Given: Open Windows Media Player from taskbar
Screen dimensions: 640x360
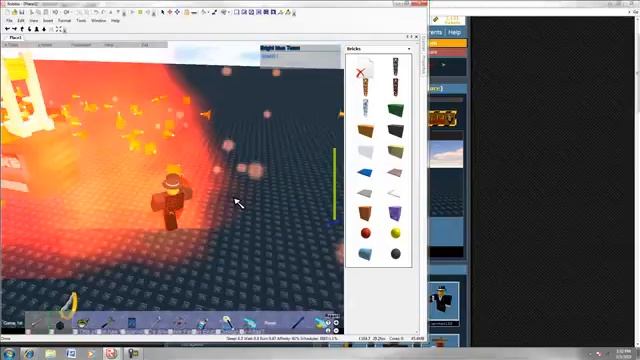Looking at the screenshot, I should pyautogui.click(x=91, y=353).
